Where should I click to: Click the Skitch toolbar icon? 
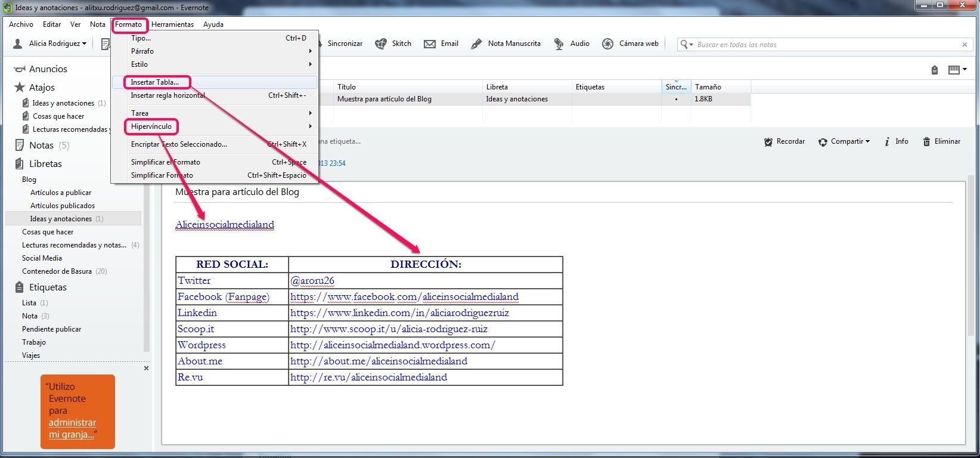click(380, 44)
